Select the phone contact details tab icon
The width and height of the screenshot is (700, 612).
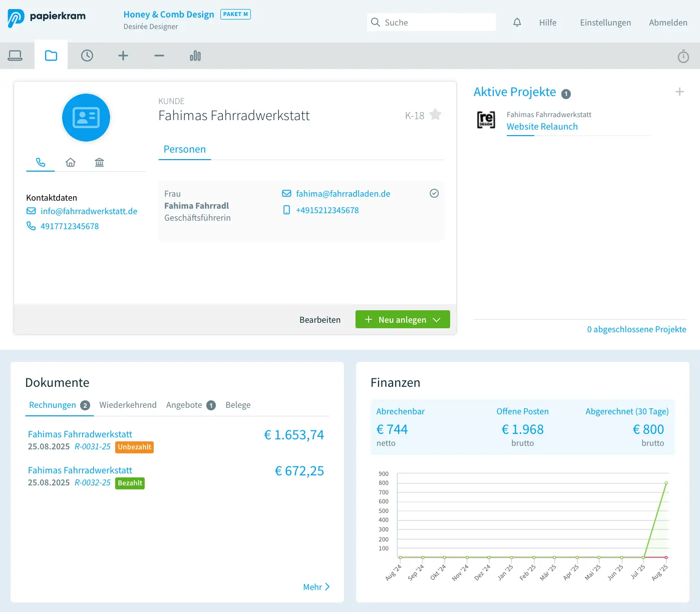click(x=41, y=162)
